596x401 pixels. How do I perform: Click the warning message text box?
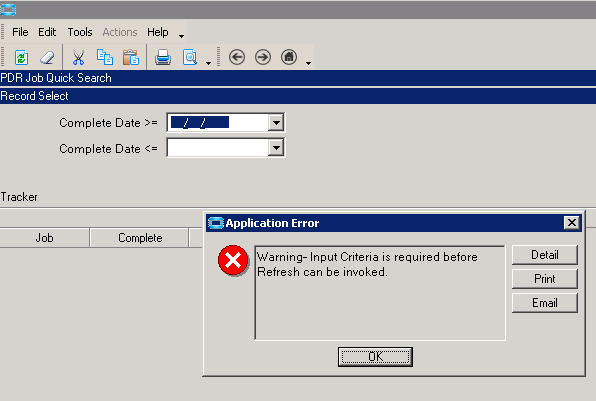coord(380,293)
